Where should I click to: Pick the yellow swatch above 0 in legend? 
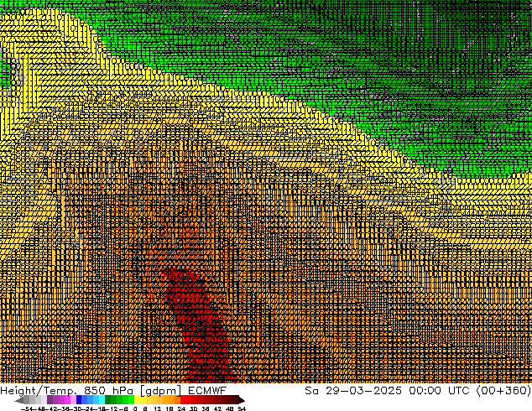tap(137, 399)
